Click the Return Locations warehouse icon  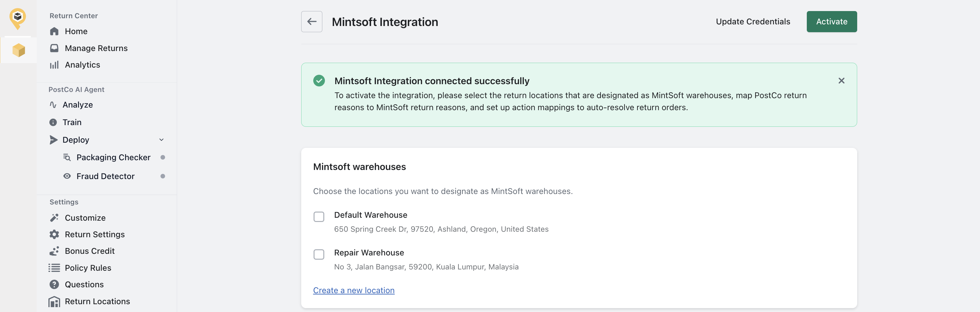point(54,301)
